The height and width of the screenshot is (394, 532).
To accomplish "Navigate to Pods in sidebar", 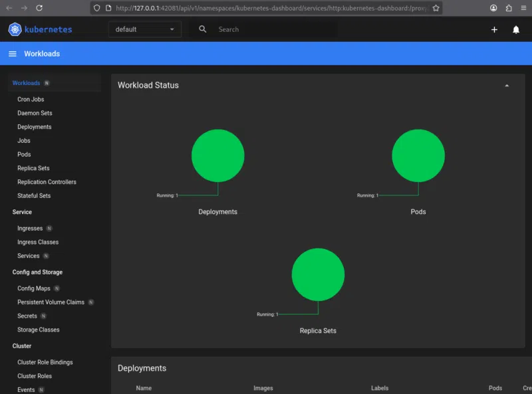I will click(24, 154).
